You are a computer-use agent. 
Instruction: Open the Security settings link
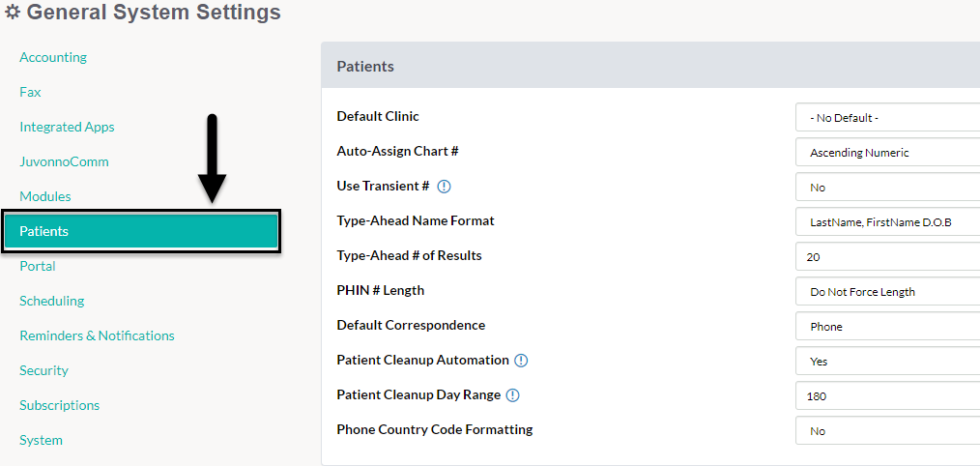pos(43,370)
